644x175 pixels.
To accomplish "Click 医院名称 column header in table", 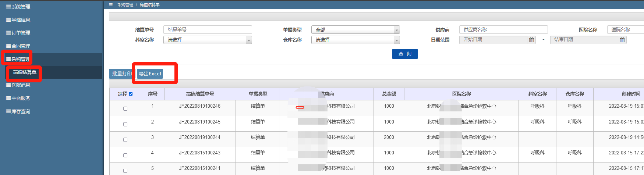I will [461, 94].
